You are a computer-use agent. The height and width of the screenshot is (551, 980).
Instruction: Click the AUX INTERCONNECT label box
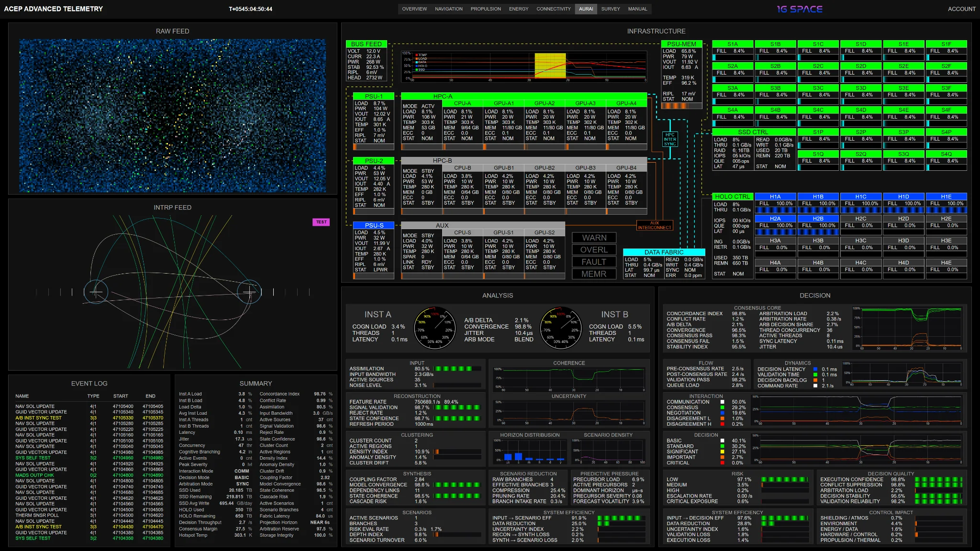point(655,225)
